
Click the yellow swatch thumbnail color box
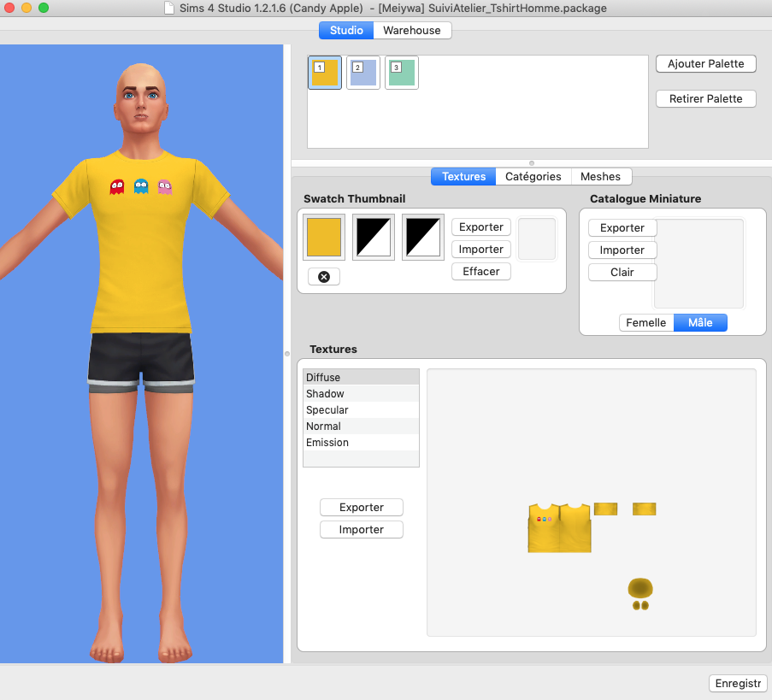324,237
